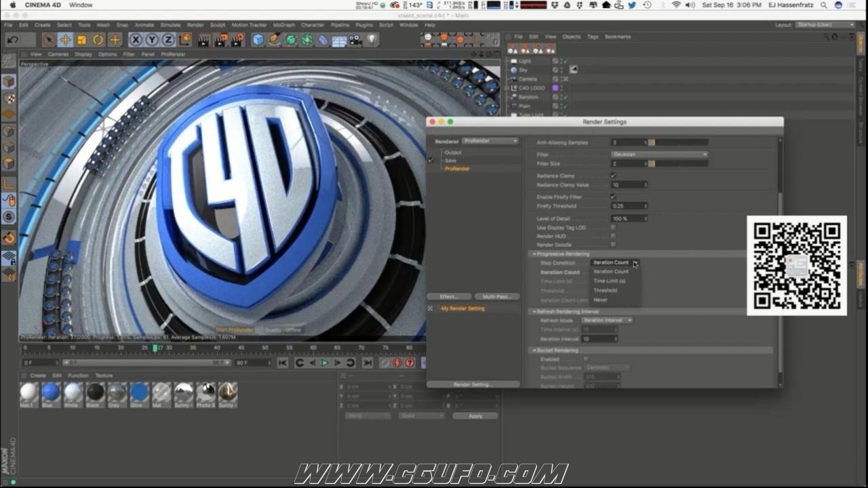The width and height of the screenshot is (868, 488).
Task: Collapse the Progressive Rendering section
Action: coord(534,253)
